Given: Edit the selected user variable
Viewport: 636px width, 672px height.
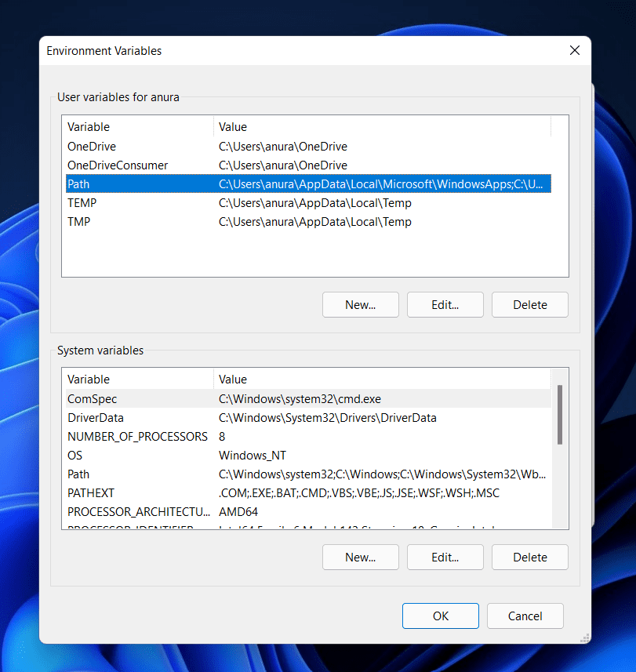Looking at the screenshot, I should [445, 304].
